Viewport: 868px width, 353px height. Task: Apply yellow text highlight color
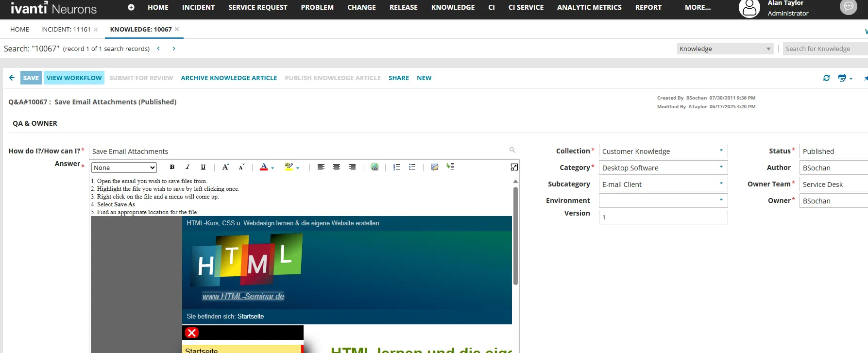[x=289, y=167]
